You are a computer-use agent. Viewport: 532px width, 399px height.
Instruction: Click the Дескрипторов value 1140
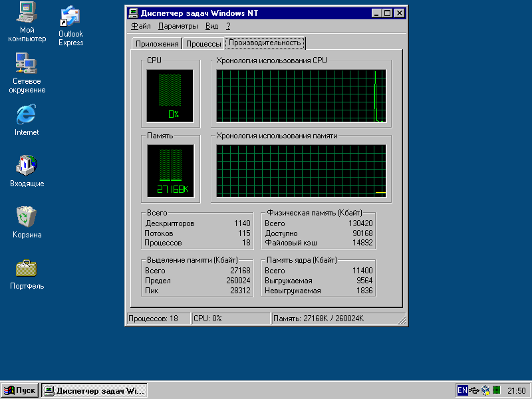242,223
